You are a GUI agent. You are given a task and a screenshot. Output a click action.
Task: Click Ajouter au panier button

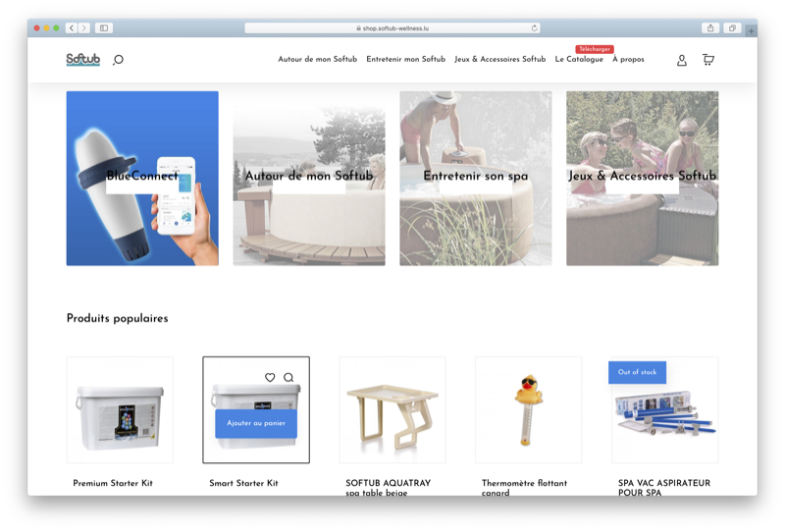pos(256,423)
